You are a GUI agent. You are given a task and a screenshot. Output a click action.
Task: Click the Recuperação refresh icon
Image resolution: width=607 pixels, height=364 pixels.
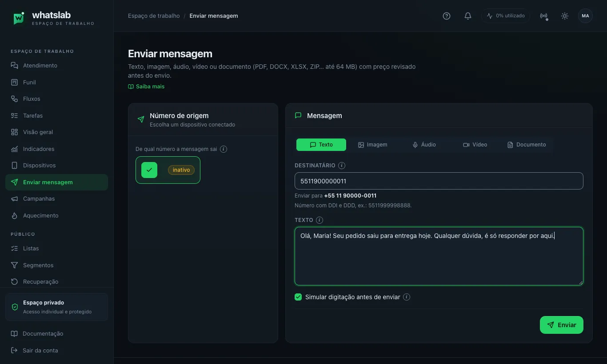pos(14,281)
